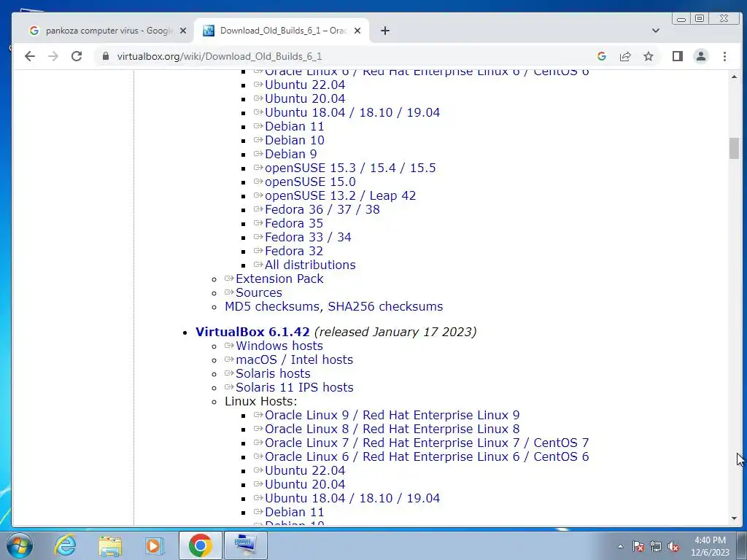Click the Action Center flag icon

point(638,547)
